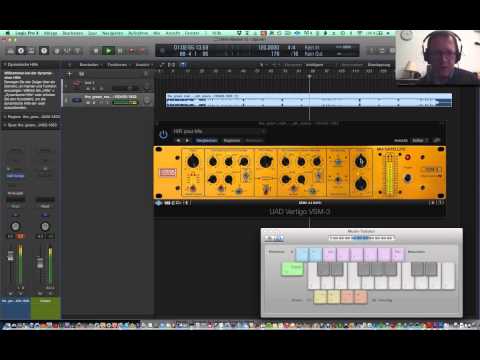Open the plug-in preset name dropdown

coord(219,131)
